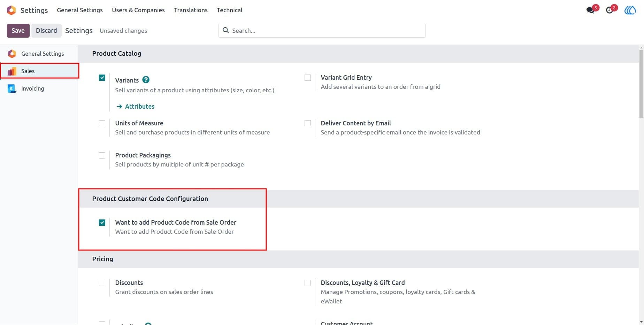Uncheck Want to add Product Code checkbox
This screenshot has width=644, height=325.
pyautogui.click(x=102, y=223)
